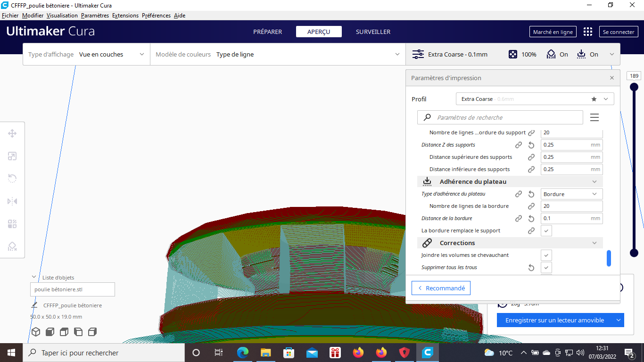Click the Paramètres de recherche field
644x362 pixels.
pyautogui.click(x=500, y=117)
